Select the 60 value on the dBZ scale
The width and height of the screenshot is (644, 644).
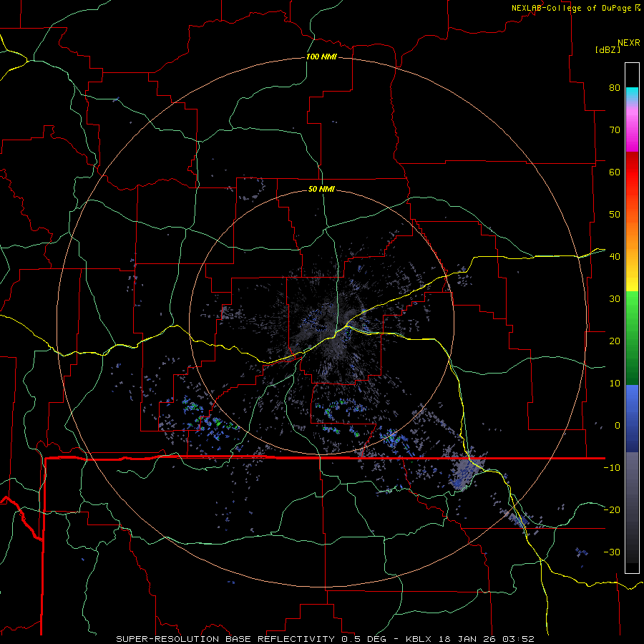(x=615, y=172)
